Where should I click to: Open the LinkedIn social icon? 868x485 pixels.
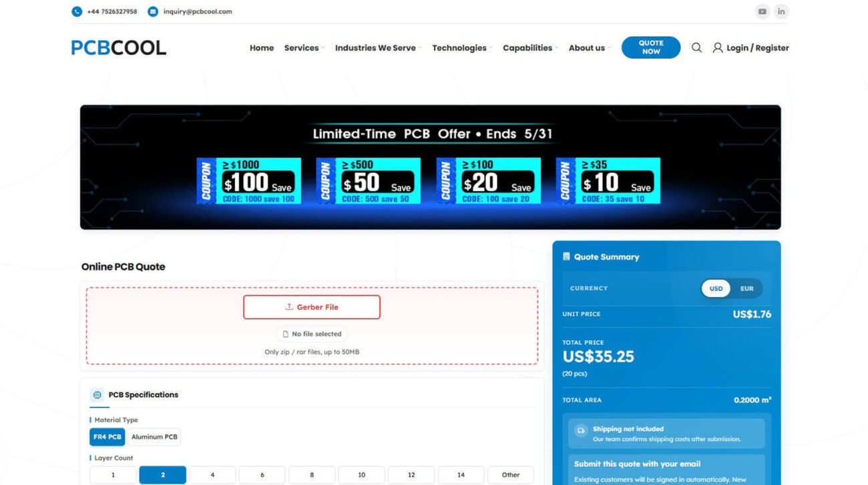click(x=781, y=11)
